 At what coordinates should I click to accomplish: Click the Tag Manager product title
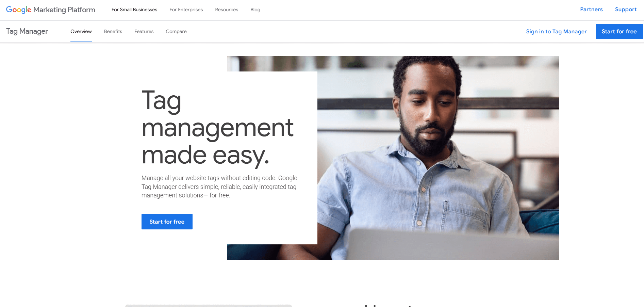coord(27,31)
